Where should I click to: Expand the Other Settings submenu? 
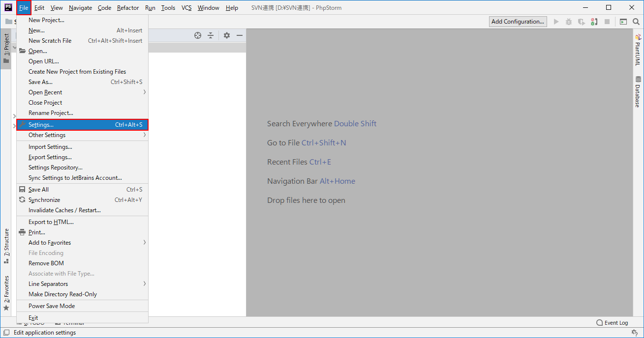point(82,135)
